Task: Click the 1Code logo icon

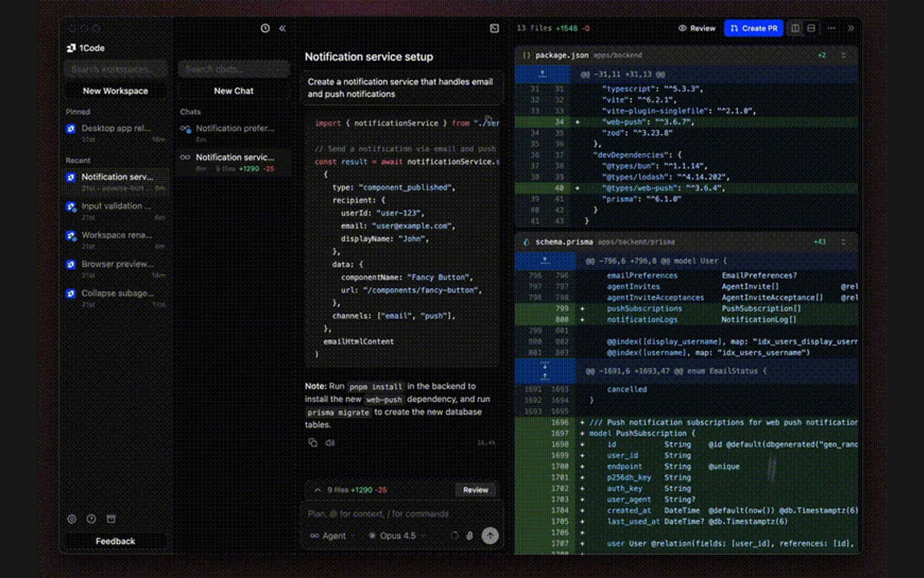Action: pyautogui.click(x=71, y=48)
